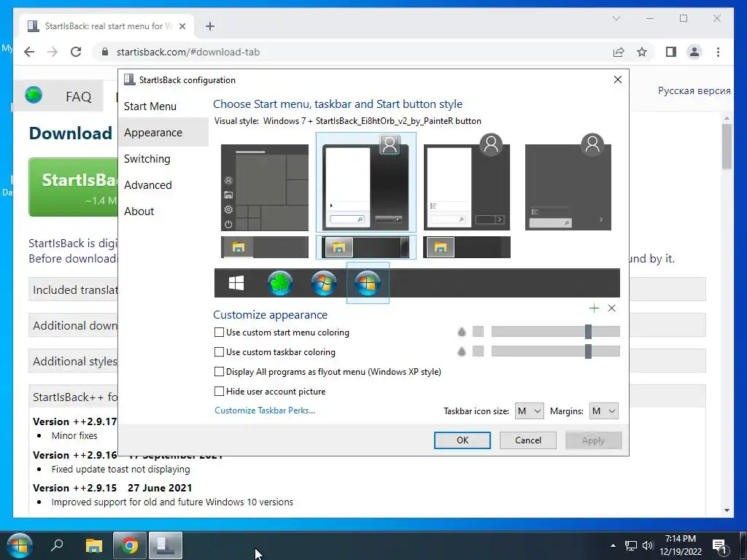This screenshot has width=747, height=560.
Task: Click the green globe site logo
Action: click(34, 96)
